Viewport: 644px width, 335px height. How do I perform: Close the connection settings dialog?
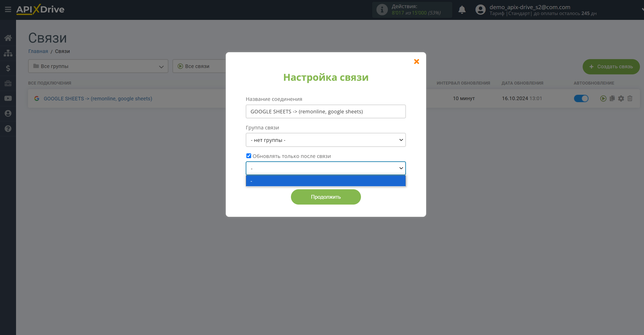click(x=416, y=61)
